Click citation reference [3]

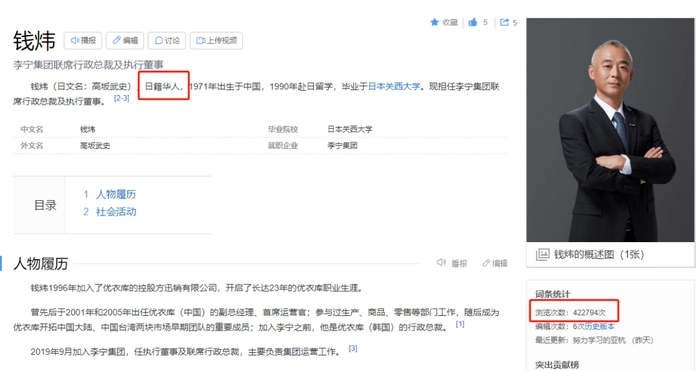(353, 348)
